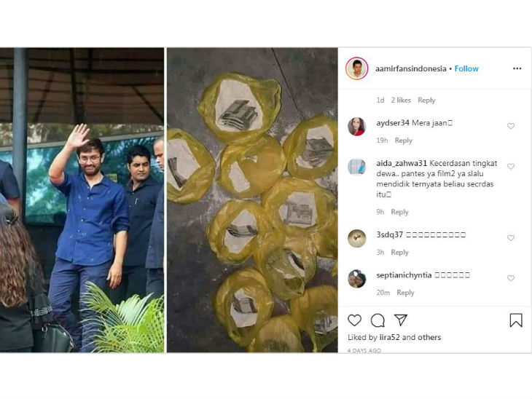
Task: Follow the aamirfansindonesia account
Action: [466, 68]
